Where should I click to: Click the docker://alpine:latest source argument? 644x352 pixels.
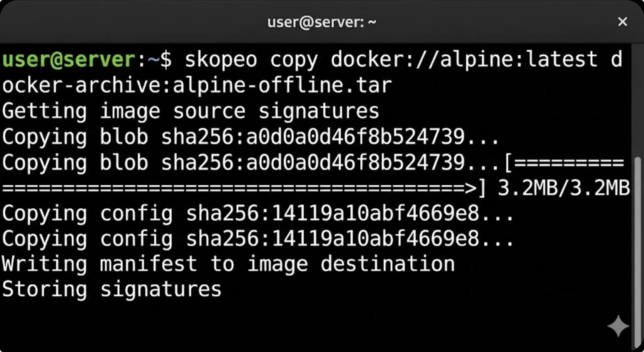point(464,60)
